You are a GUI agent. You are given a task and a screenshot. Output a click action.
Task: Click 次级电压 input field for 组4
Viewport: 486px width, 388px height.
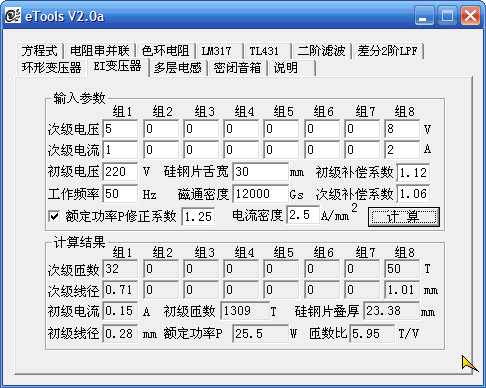(241, 129)
